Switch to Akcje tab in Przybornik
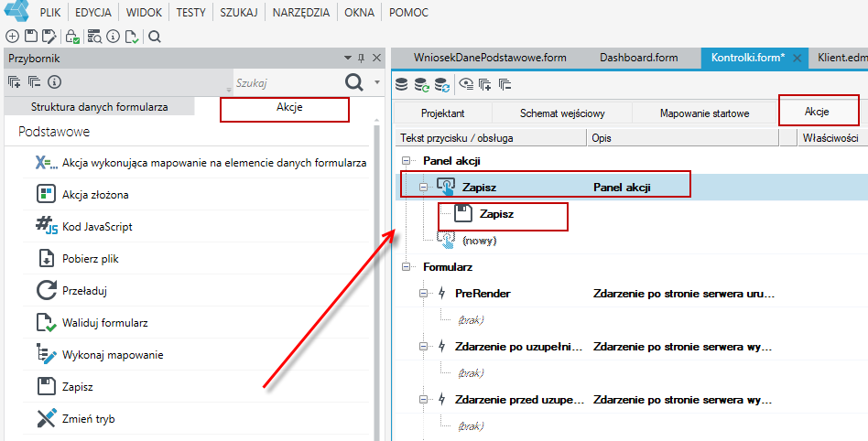This screenshot has height=441, width=868. pyautogui.click(x=289, y=107)
